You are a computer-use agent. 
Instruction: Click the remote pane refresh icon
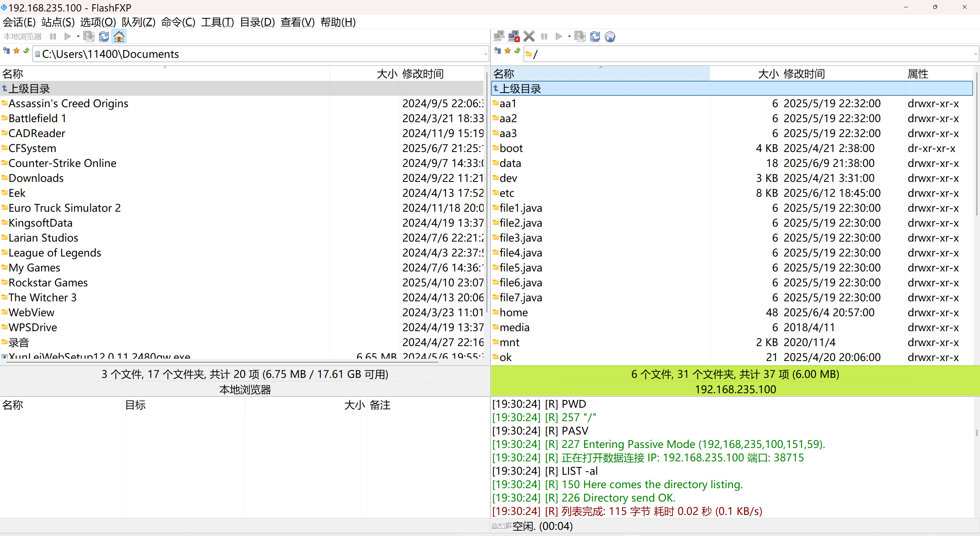click(x=595, y=36)
